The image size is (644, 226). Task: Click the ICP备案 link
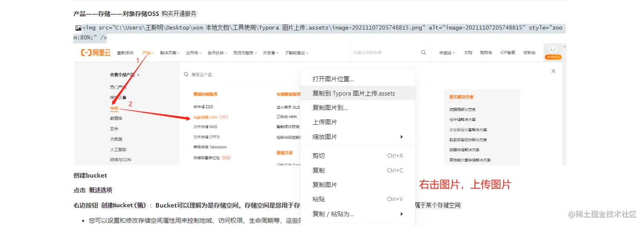tap(508, 53)
